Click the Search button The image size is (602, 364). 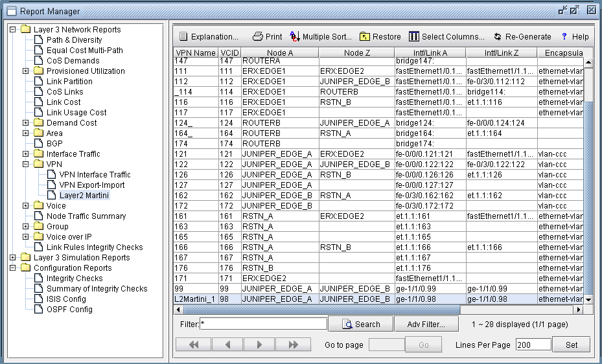point(361,324)
